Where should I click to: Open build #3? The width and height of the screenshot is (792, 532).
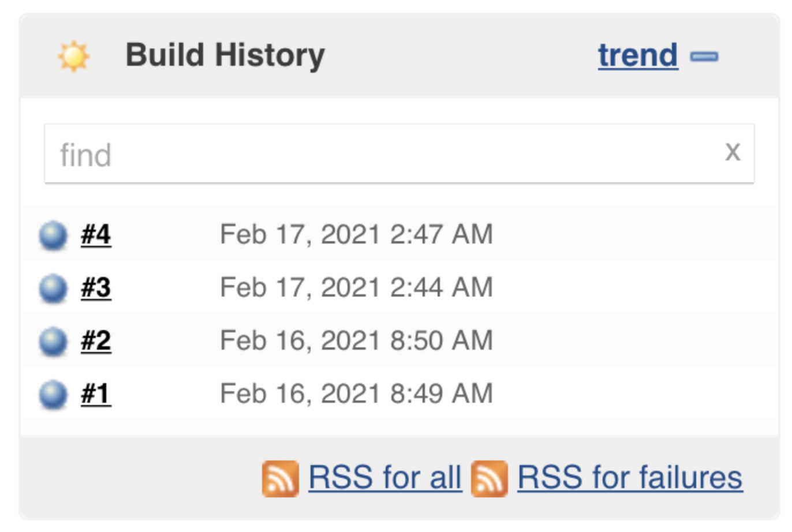96,288
